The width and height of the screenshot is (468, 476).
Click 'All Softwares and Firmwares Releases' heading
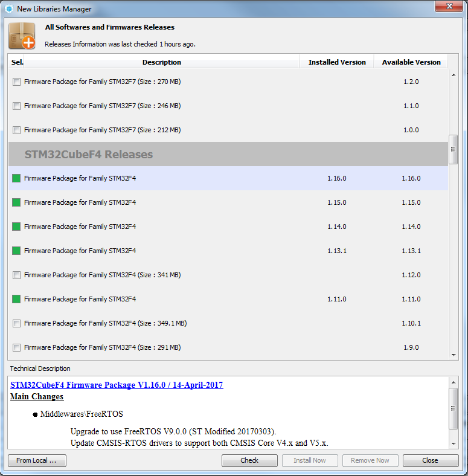(110, 27)
